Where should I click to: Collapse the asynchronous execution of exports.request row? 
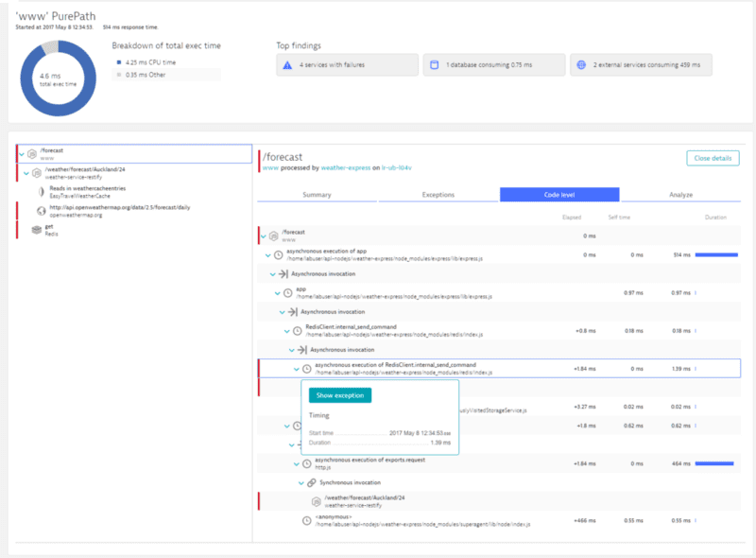(x=297, y=463)
